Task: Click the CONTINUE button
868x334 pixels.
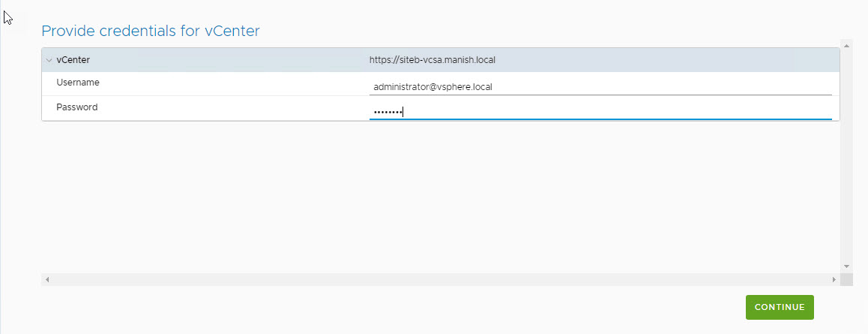Action: (780, 307)
